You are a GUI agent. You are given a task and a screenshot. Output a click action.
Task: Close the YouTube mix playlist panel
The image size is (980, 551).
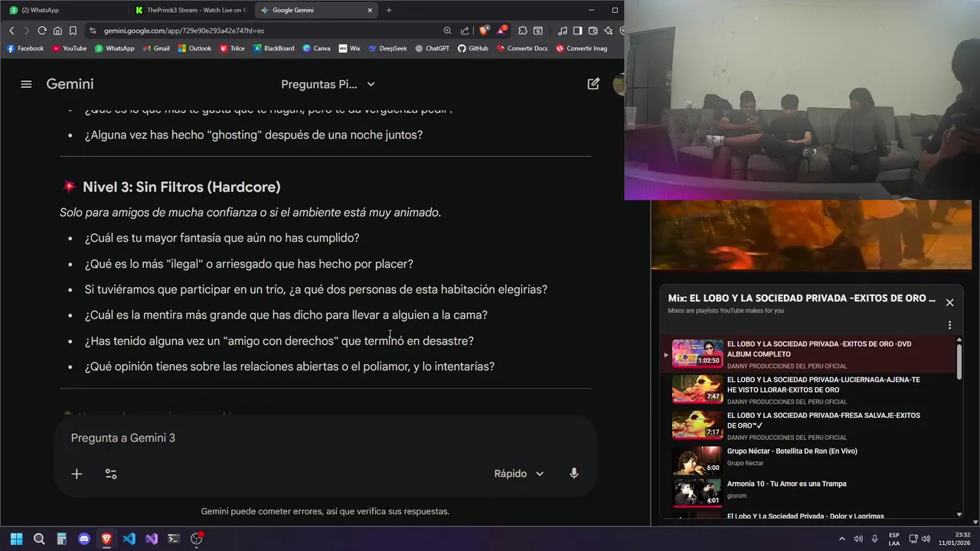(949, 302)
